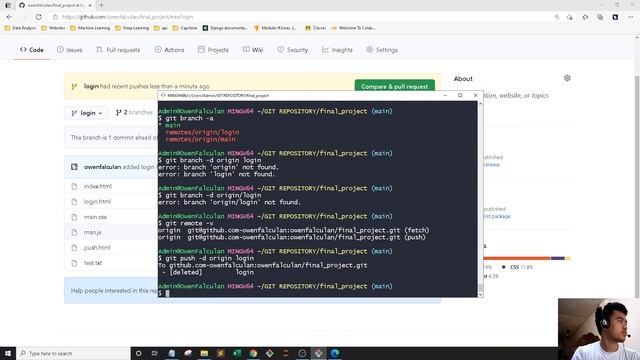The width and height of the screenshot is (640, 360).
Task: Open the Data Analysis bookmarks folder
Action: point(20,28)
